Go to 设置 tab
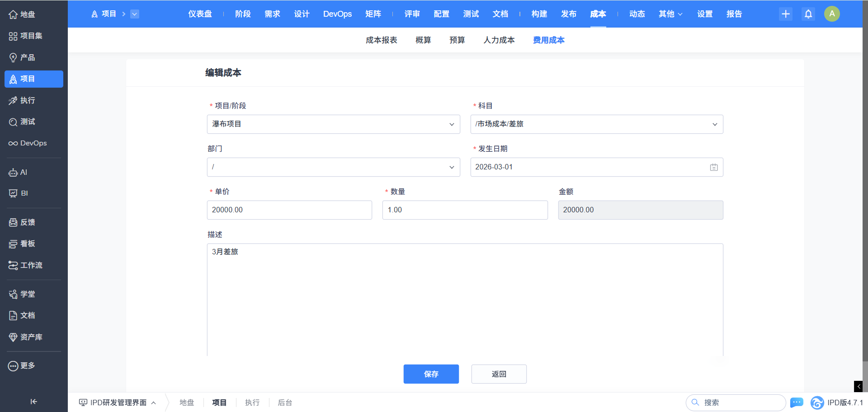 tap(705, 14)
